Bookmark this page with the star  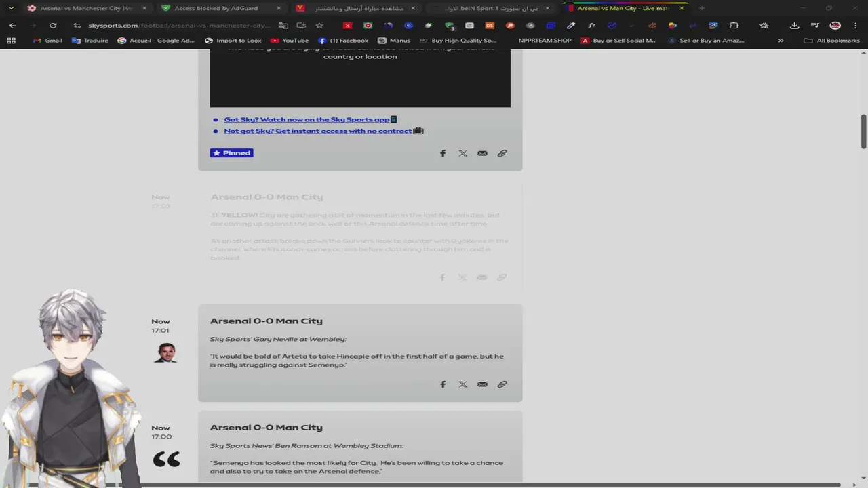tap(319, 26)
